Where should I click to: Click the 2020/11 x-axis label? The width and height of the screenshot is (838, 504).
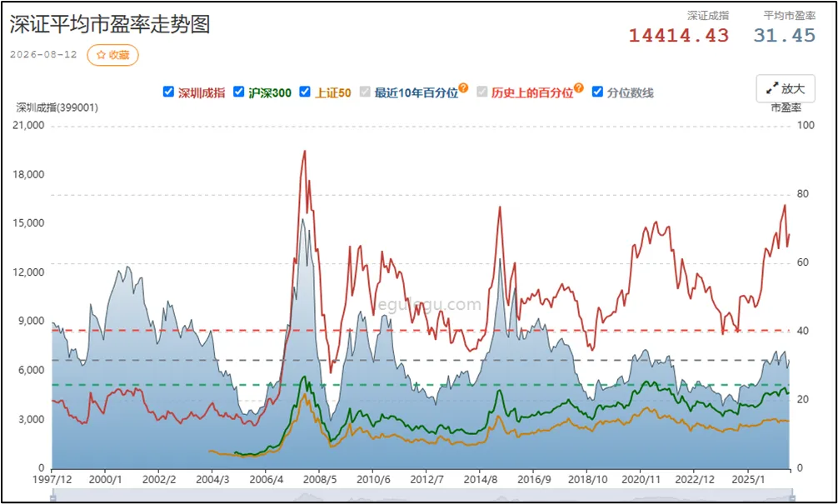(x=640, y=479)
